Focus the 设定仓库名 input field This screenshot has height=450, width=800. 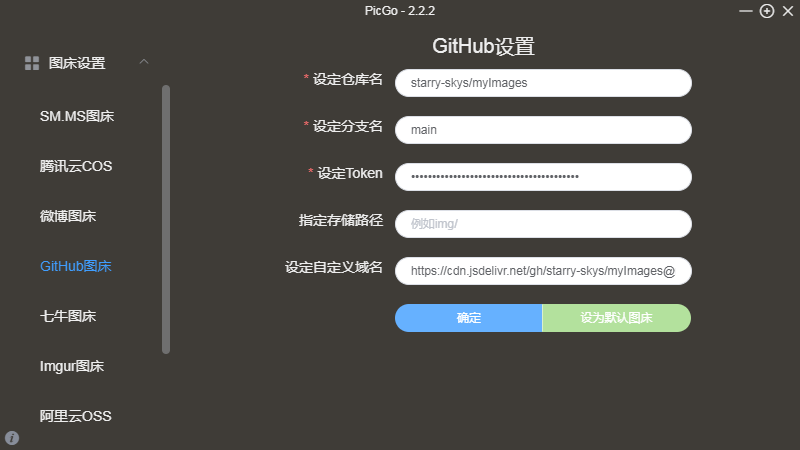543,83
